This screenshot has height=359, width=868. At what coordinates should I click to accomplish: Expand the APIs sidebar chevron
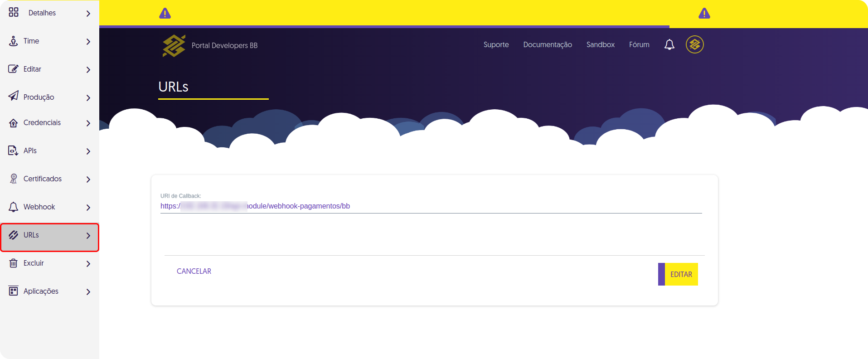point(88,151)
